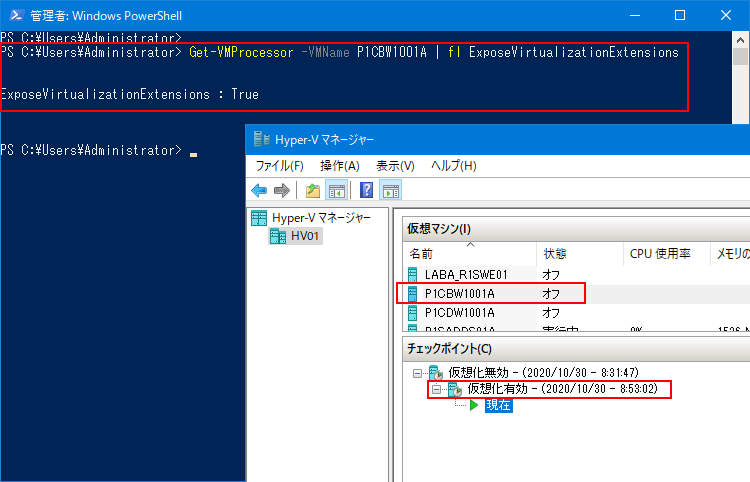Collapse the 仮想化有効 checkpoint node
The image size is (750, 482).
[436, 390]
